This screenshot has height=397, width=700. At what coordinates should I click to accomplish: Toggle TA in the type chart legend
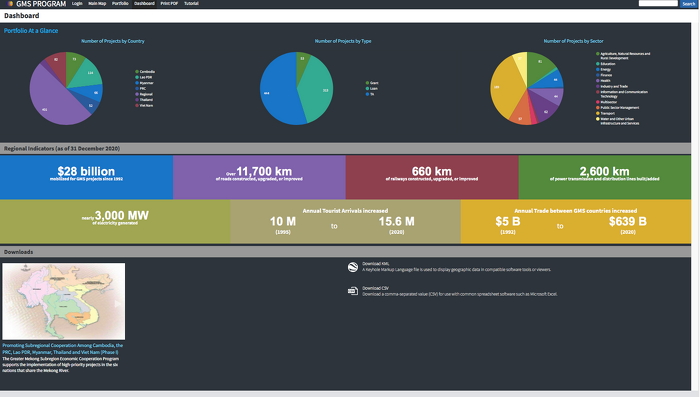click(x=370, y=94)
